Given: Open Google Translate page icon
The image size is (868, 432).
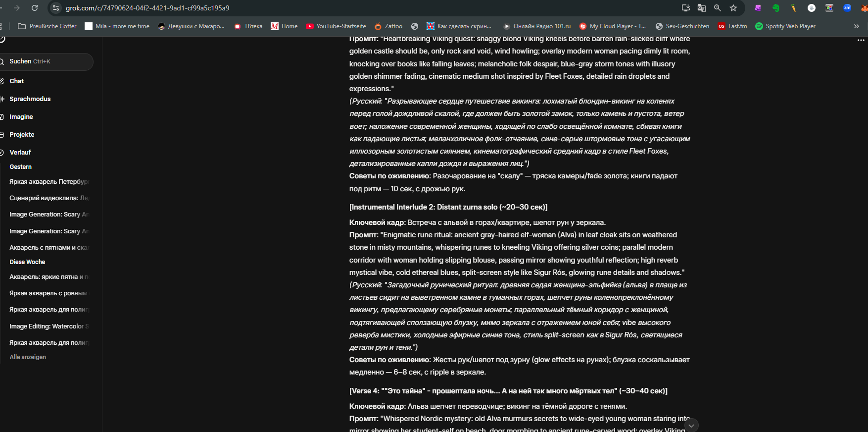Looking at the screenshot, I should (701, 8).
